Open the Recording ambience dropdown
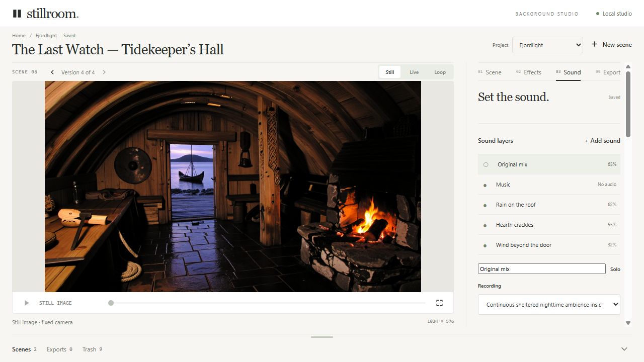 (x=549, y=304)
